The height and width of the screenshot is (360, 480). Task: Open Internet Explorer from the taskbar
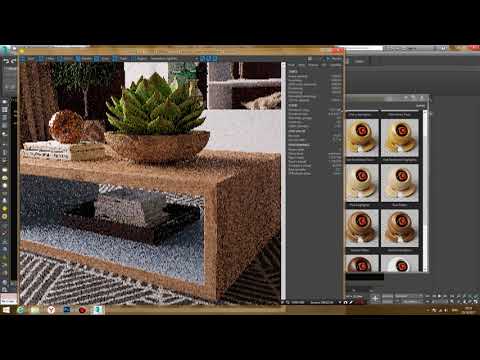21,310
